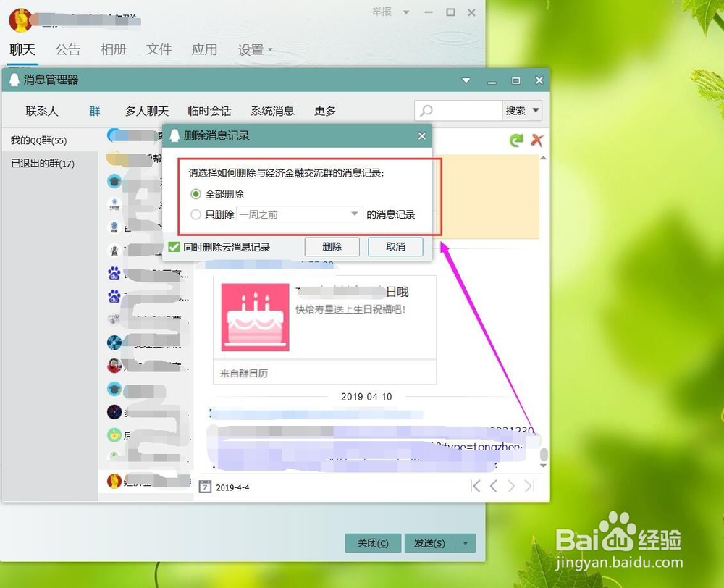
Task: Click the user avatar in the chat title bar
Action: pyautogui.click(x=20, y=20)
